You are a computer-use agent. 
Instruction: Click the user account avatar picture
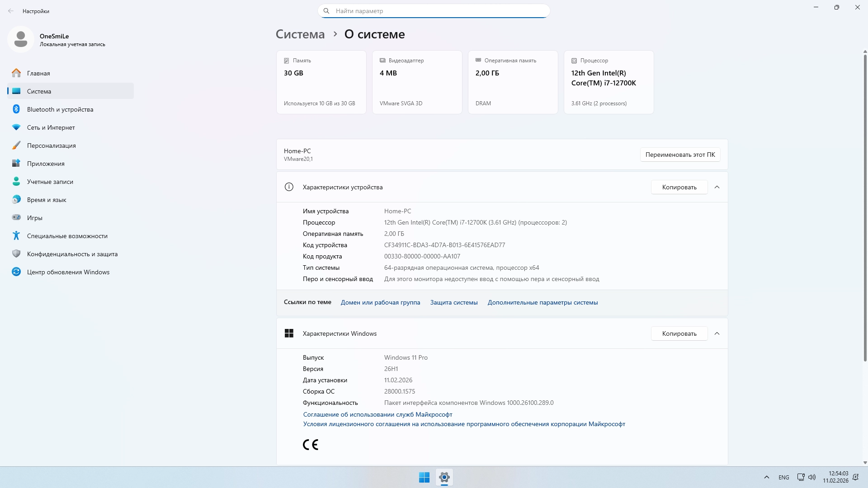pyautogui.click(x=21, y=39)
